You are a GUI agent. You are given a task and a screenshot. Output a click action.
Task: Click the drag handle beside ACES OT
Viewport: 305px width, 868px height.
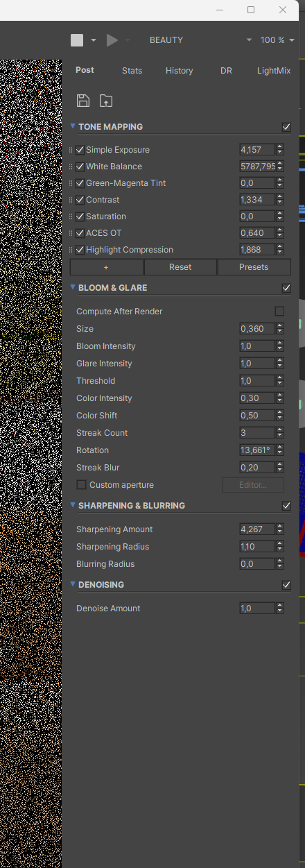pos(71,233)
